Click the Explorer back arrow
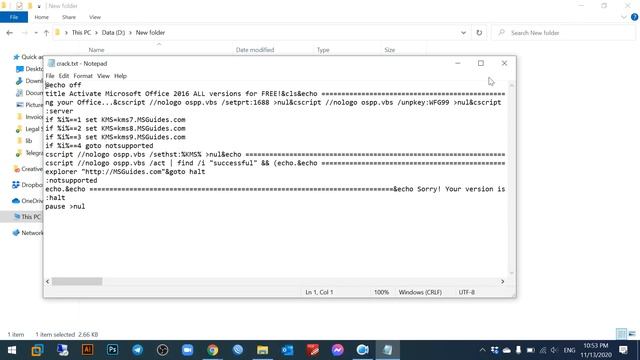 [9, 33]
